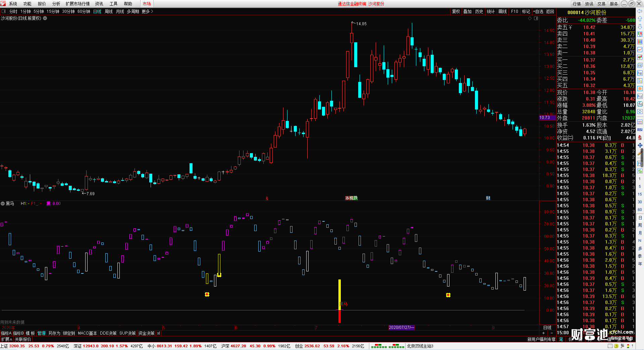Select the 年 yearly period in sidebar
Screen dimensions: 644x350
640,264
